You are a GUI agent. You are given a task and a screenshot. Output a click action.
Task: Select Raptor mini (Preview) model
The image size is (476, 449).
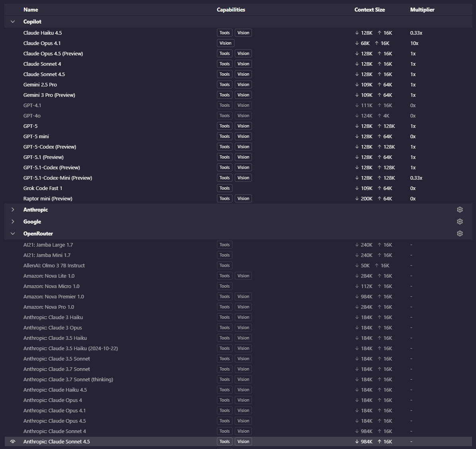[238, 198]
